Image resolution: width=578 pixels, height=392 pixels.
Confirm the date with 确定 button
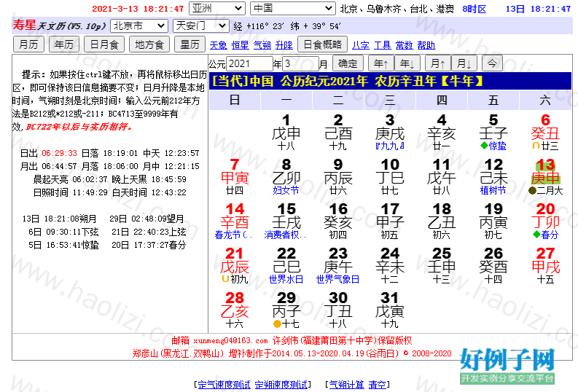click(348, 63)
